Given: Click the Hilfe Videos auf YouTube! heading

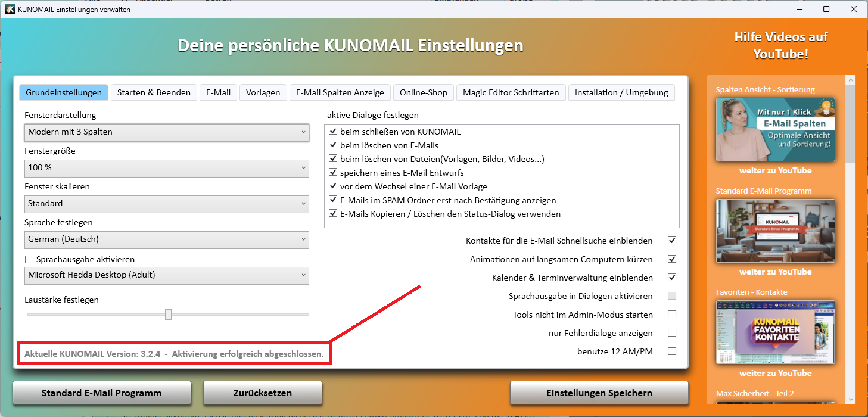Looking at the screenshot, I should [780, 45].
